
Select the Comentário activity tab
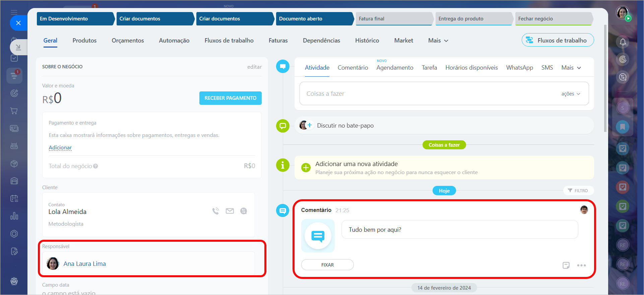[x=353, y=68]
